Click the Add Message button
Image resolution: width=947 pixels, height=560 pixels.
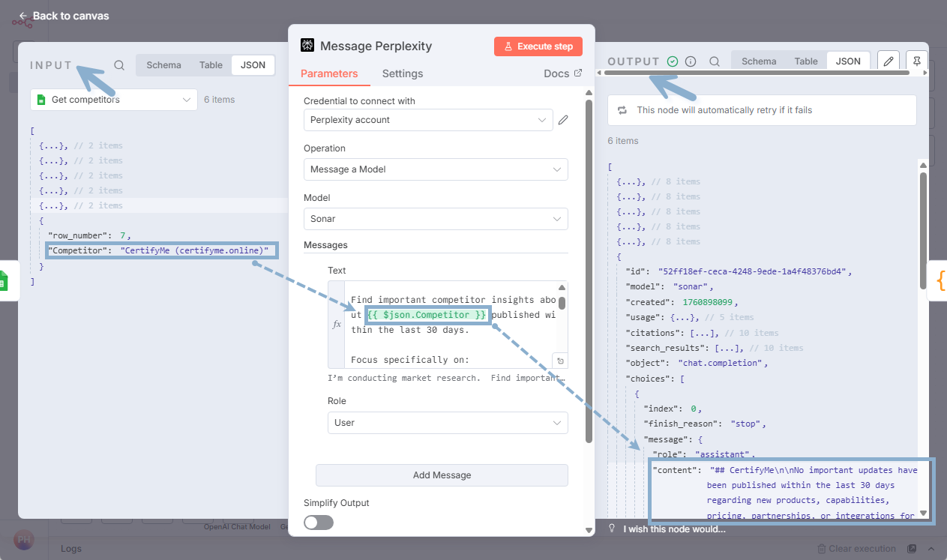tap(442, 475)
